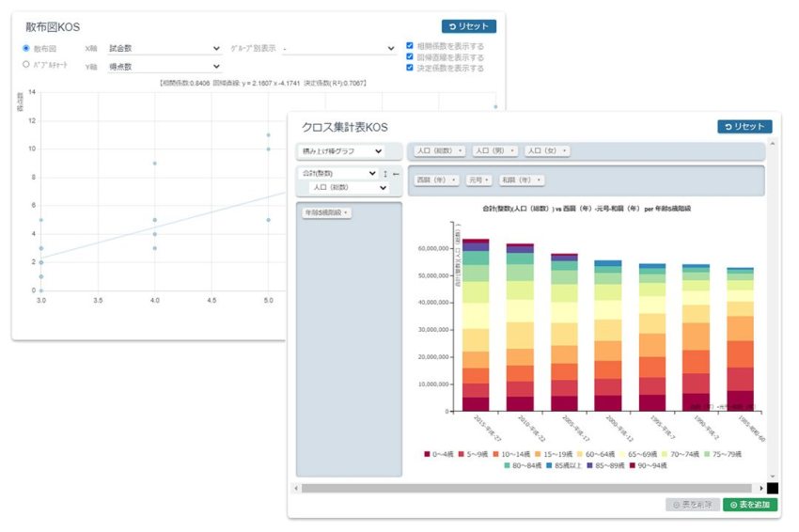This screenshot has width=799, height=532.
Task: Click the 0〜4歳 legend color swatch
Action: pyautogui.click(x=428, y=455)
